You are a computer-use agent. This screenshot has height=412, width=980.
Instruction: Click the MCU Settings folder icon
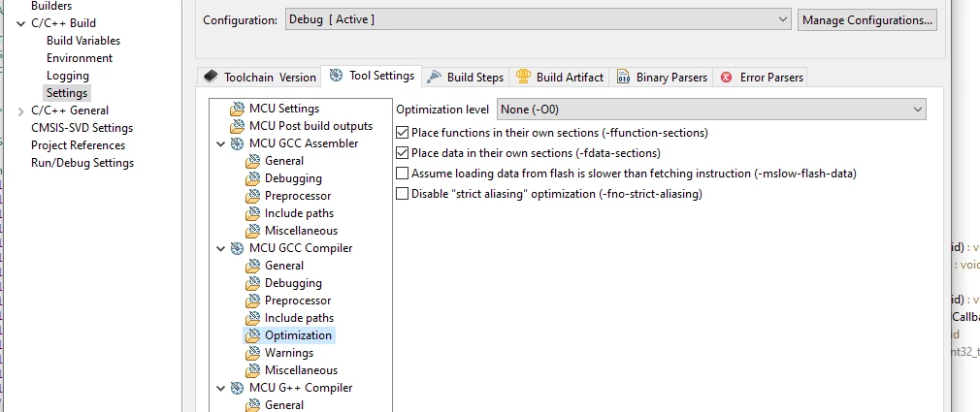[238, 110]
